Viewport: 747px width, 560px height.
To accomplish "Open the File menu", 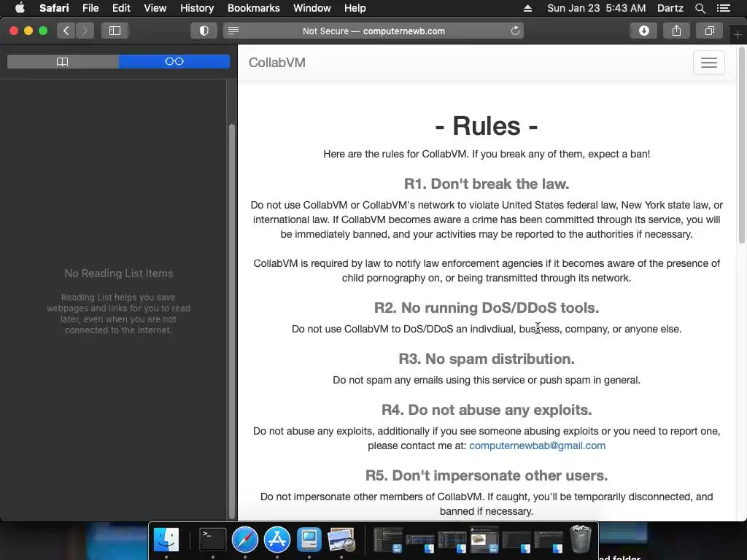I will 90,8.
